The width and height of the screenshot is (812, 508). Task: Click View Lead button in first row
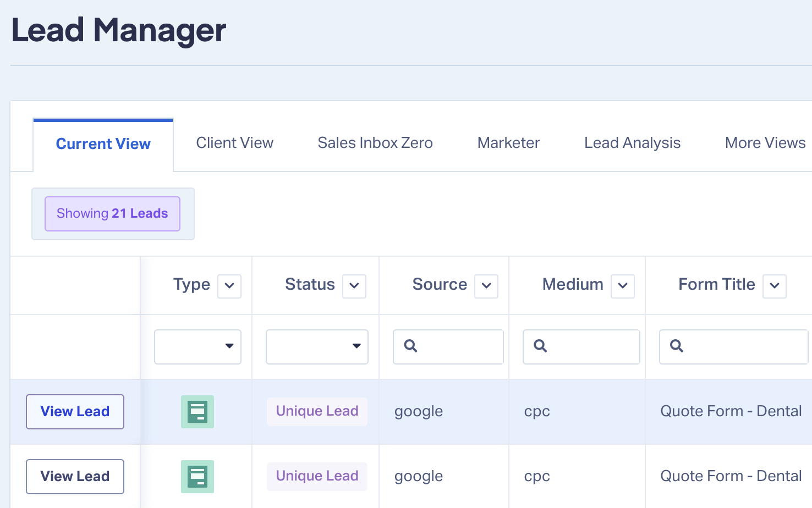(x=75, y=412)
